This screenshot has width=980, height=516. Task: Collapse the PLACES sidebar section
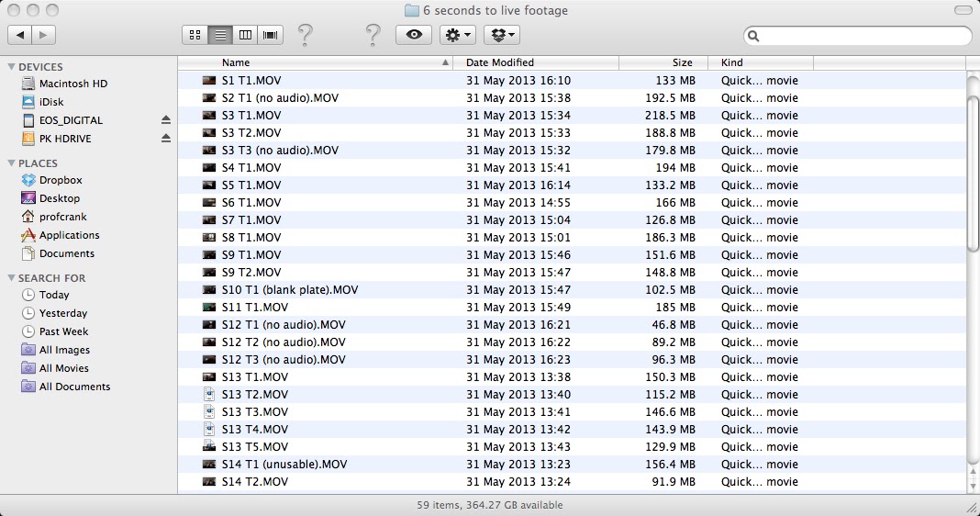pos(11,163)
